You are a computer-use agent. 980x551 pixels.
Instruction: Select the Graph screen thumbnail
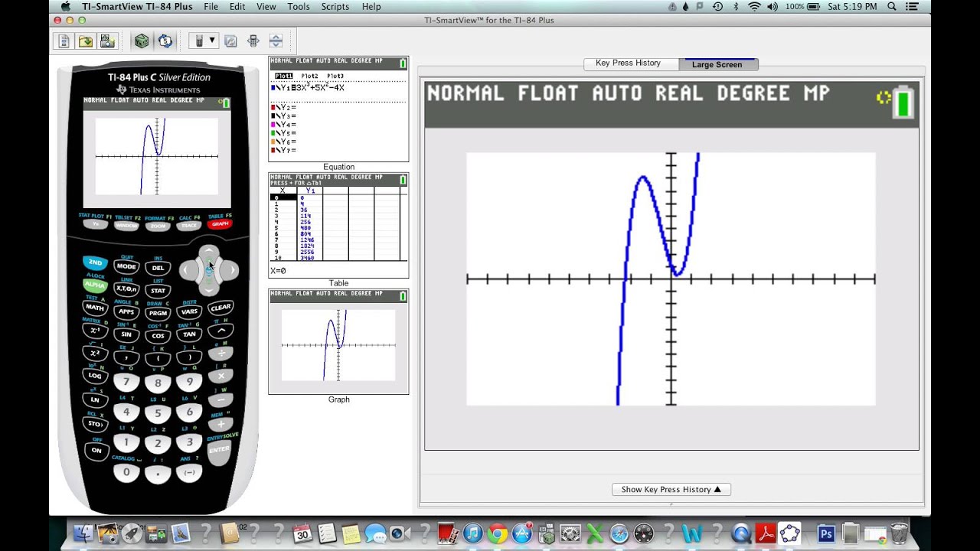338,342
